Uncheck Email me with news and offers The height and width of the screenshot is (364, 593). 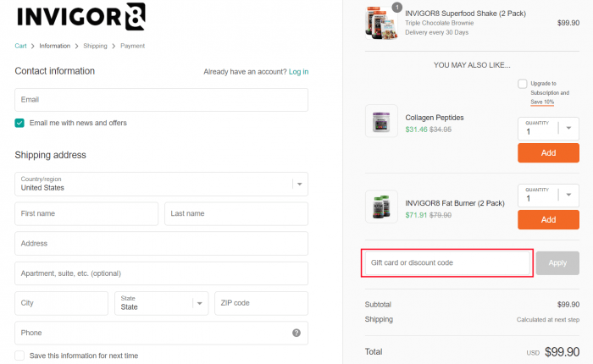[19, 123]
